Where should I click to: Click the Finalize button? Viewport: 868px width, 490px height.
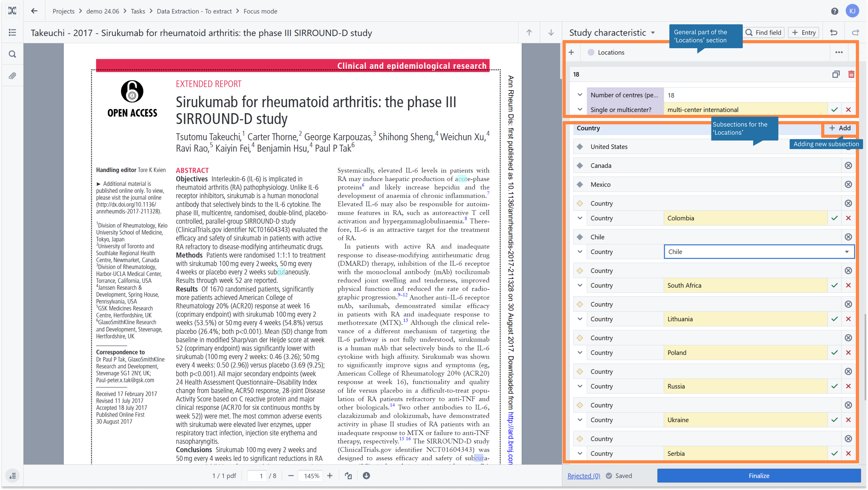pyautogui.click(x=759, y=476)
